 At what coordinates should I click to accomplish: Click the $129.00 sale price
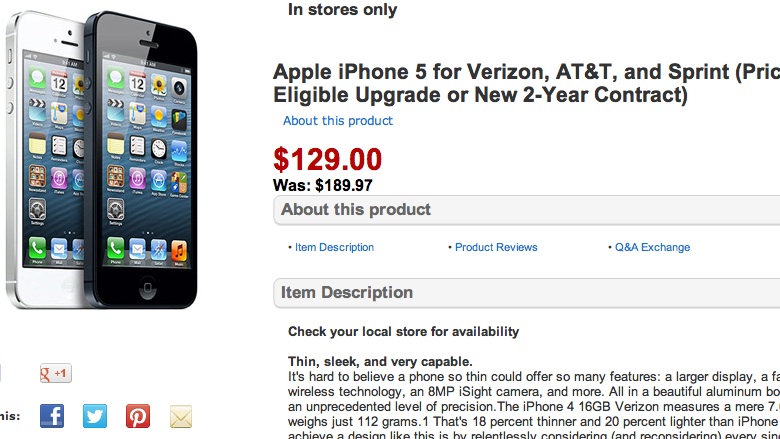328,160
